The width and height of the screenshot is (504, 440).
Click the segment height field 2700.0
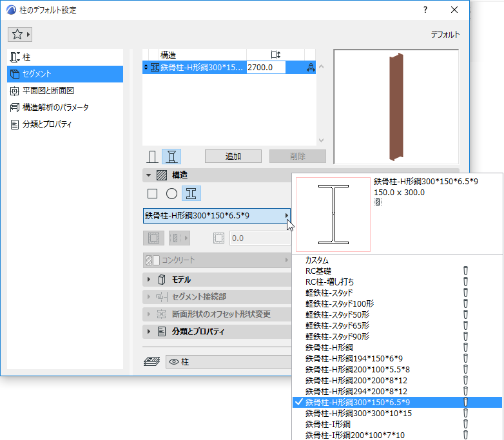[266, 68]
